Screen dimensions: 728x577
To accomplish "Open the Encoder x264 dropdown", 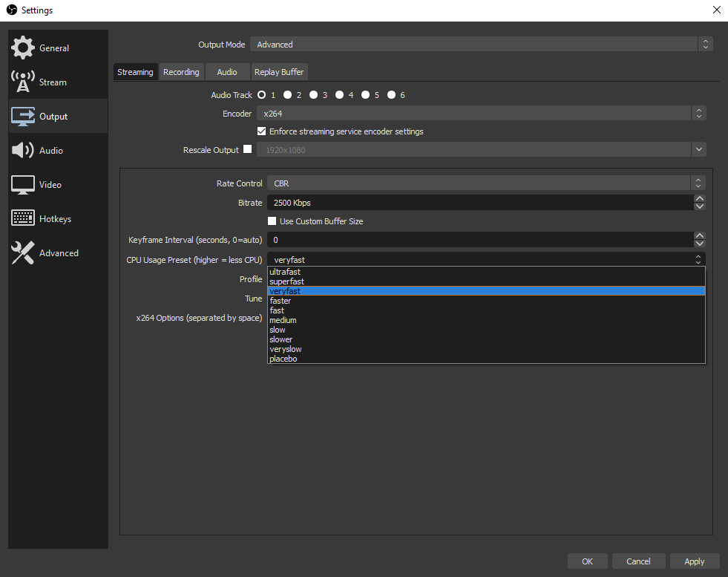I will coord(481,114).
